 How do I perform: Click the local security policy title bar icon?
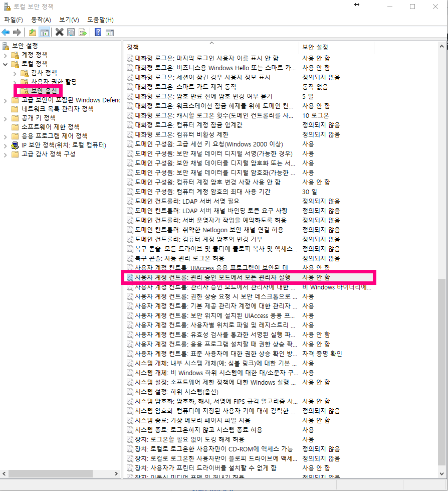point(7,7)
